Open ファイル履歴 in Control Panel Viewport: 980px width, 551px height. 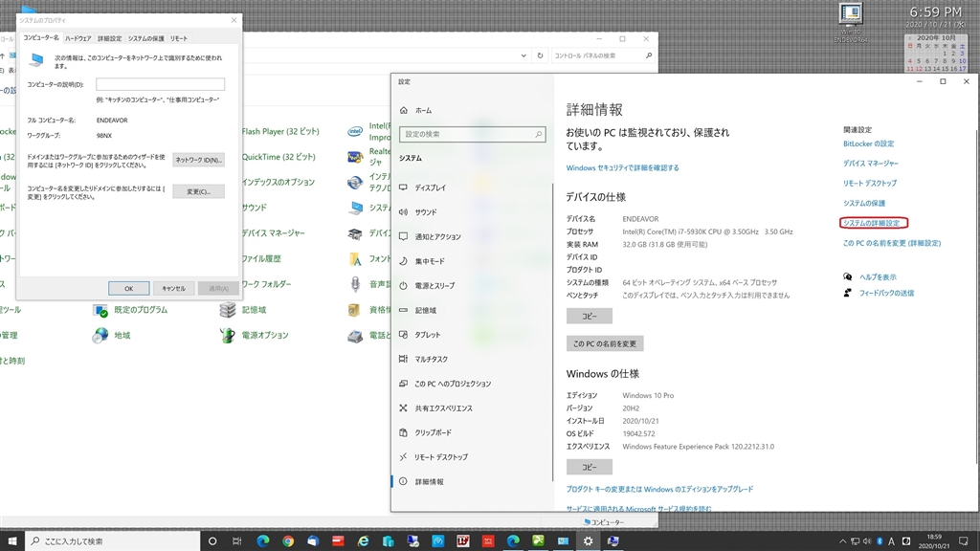[261, 258]
